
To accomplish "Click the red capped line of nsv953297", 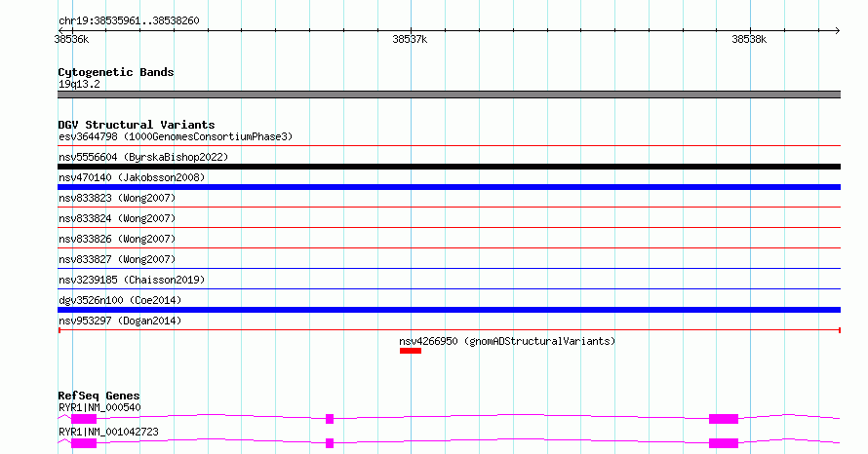I will pos(449,330).
